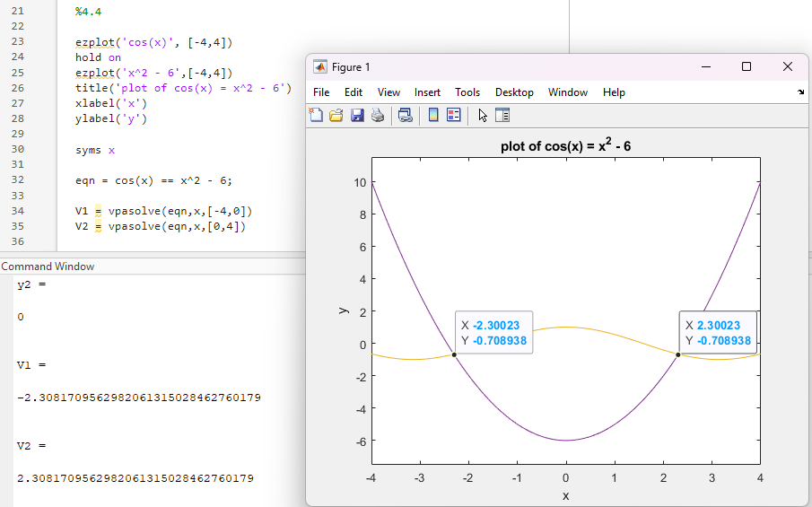Click the Link/Unlink Plot icon
Screen dimensions: 812x507
[x=406, y=115]
